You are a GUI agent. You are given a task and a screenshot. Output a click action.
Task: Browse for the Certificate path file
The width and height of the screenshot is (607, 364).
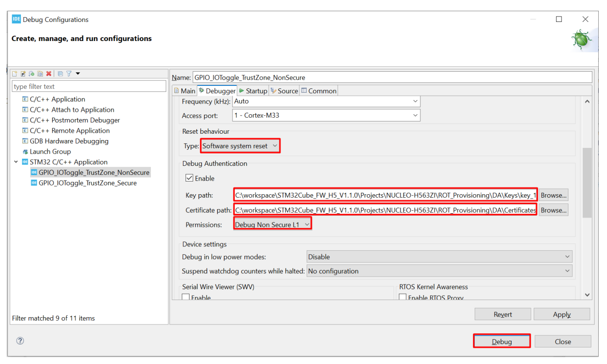553,210
